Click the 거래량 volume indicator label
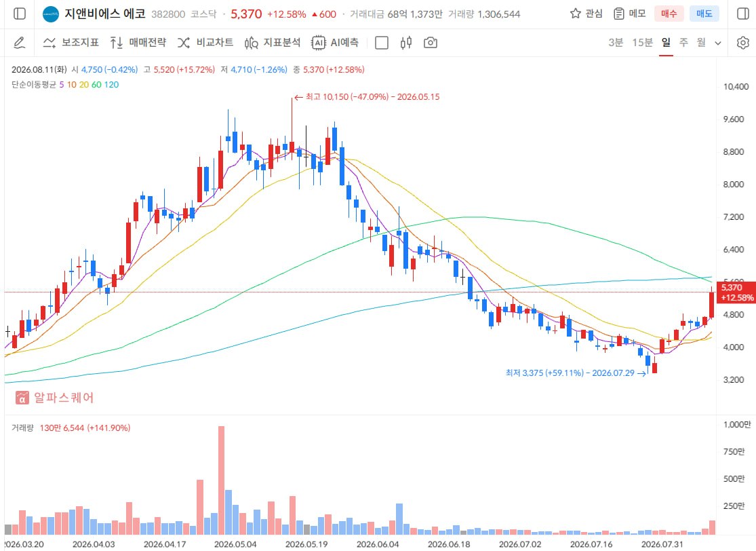 tap(22, 428)
